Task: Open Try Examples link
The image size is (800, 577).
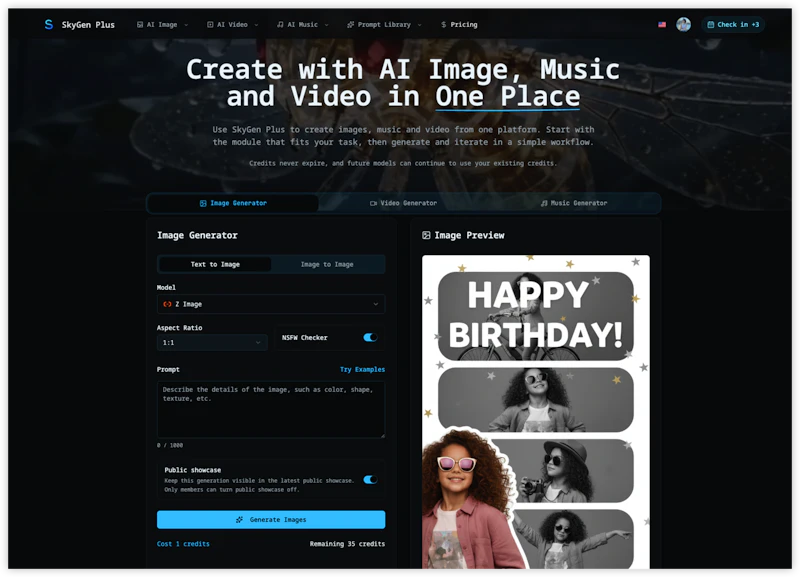Action: [x=364, y=369]
